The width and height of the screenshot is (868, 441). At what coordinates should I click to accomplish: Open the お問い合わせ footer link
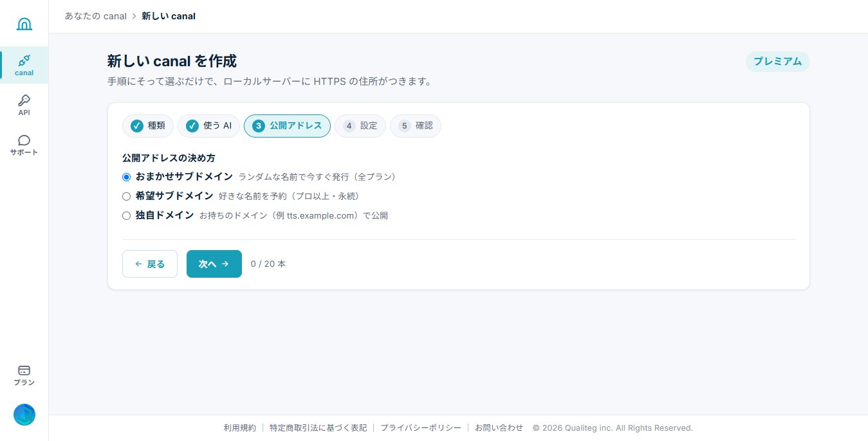point(499,428)
